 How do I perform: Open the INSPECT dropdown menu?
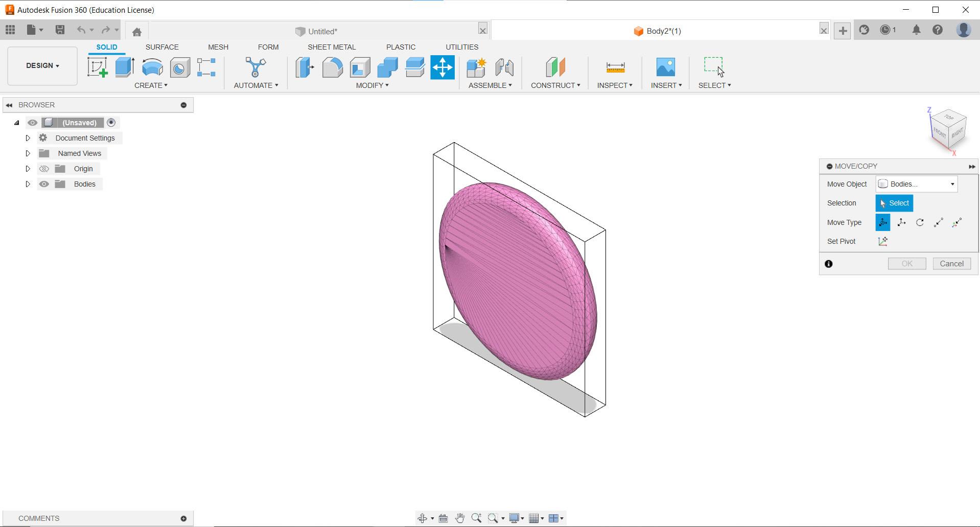click(x=615, y=85)
